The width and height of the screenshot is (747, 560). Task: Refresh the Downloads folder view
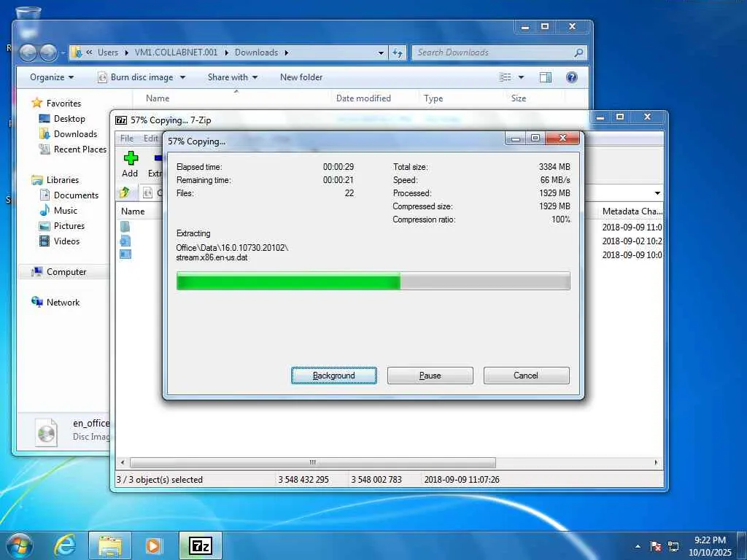(x=398, y=52)
